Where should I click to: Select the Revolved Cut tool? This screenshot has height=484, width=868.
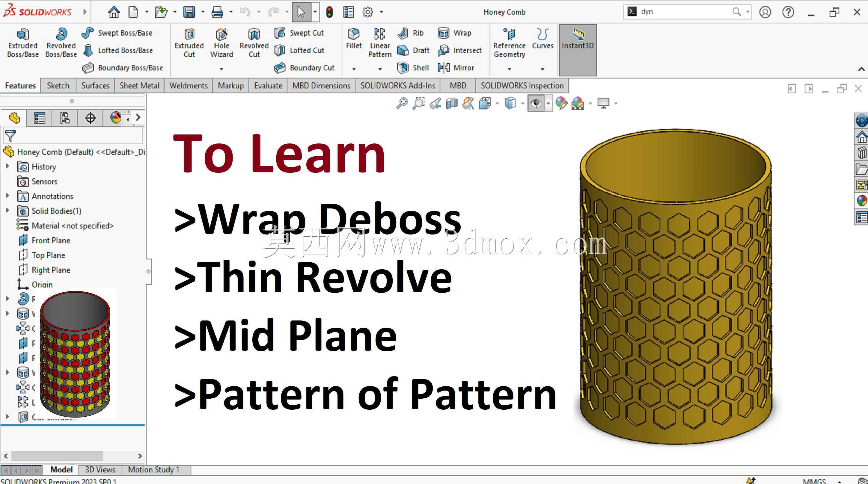click(x=254, y=43)
